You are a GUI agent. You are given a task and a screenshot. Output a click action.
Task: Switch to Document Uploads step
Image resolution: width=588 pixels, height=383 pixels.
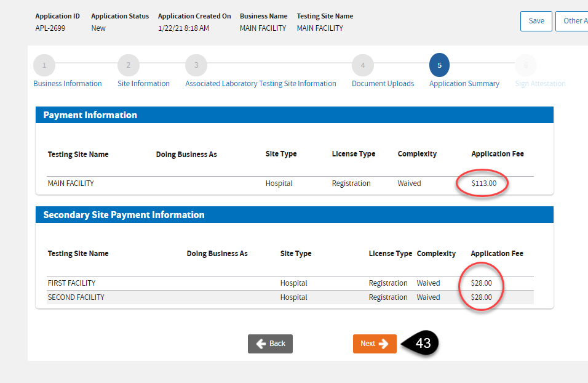(x=383, y=84)
